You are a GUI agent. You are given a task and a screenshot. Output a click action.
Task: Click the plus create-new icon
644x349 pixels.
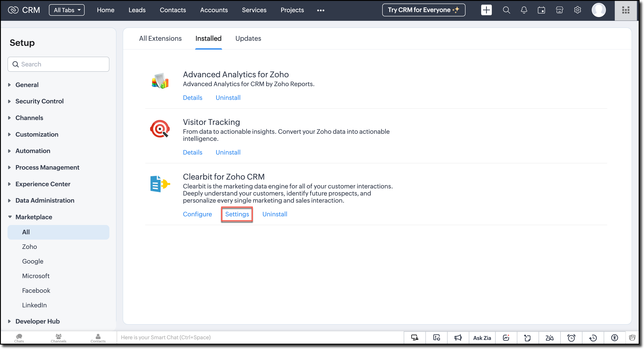click(x=486, y=10)
